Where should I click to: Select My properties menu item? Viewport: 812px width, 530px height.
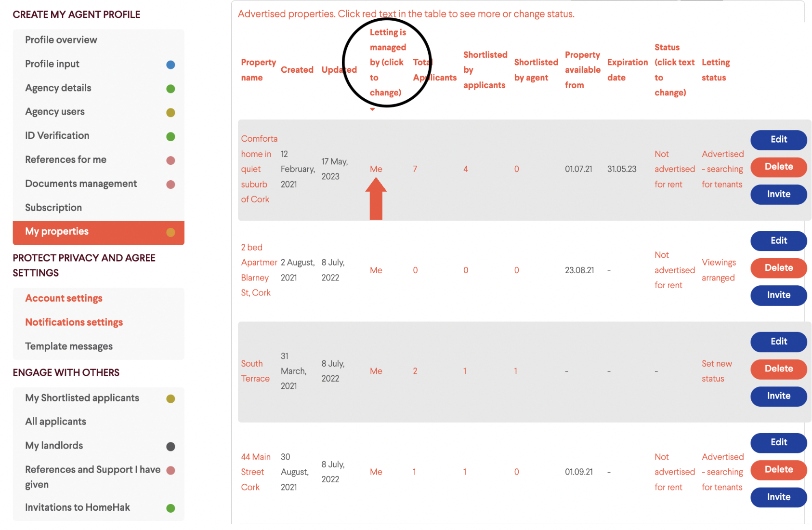coord(98,233)
